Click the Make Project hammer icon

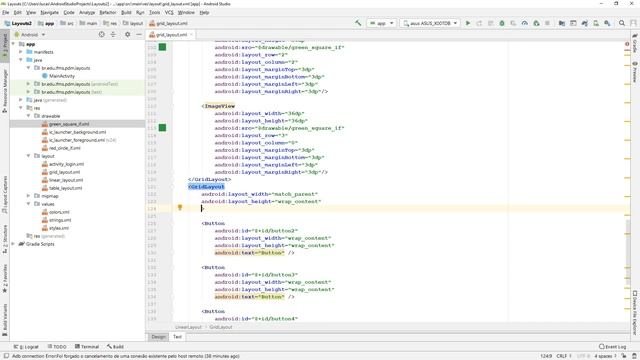click(358, 23)
